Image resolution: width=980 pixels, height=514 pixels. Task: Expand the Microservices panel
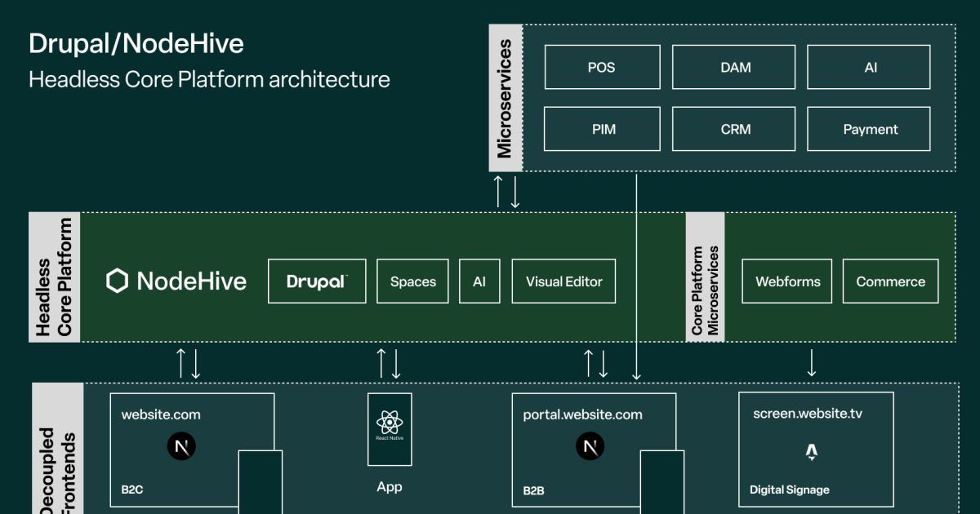[504, 98]
